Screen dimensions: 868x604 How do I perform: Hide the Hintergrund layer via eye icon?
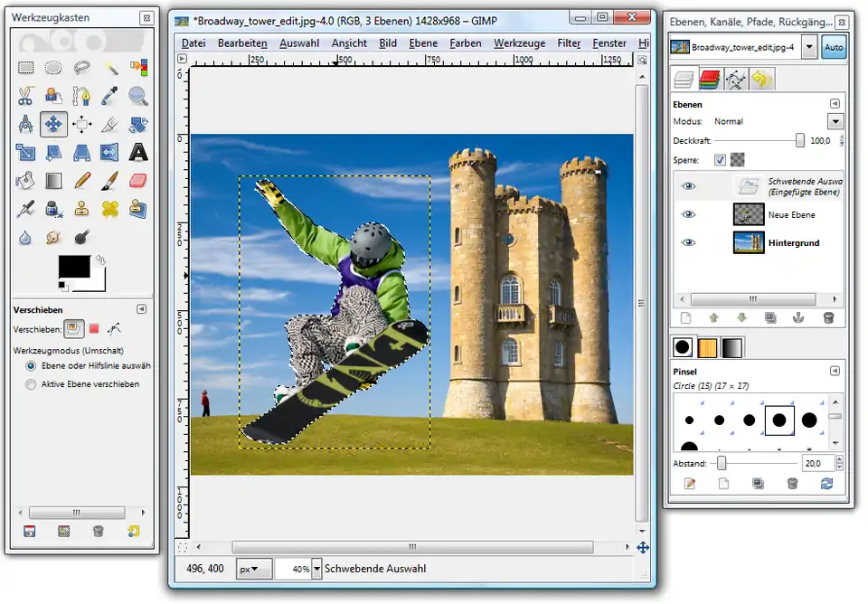(689, 242)
